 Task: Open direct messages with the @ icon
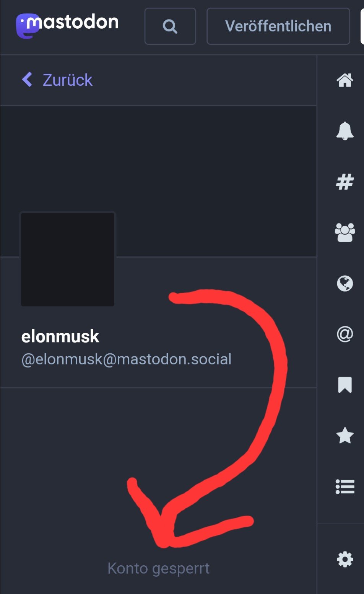click(x=344, y=334)
